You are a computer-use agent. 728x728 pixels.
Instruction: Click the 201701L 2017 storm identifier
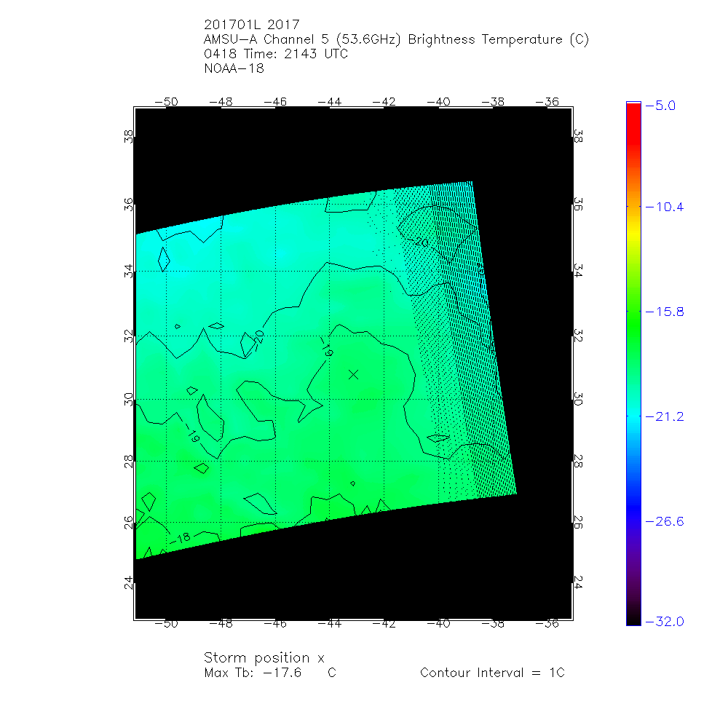(x=252, y=25)
